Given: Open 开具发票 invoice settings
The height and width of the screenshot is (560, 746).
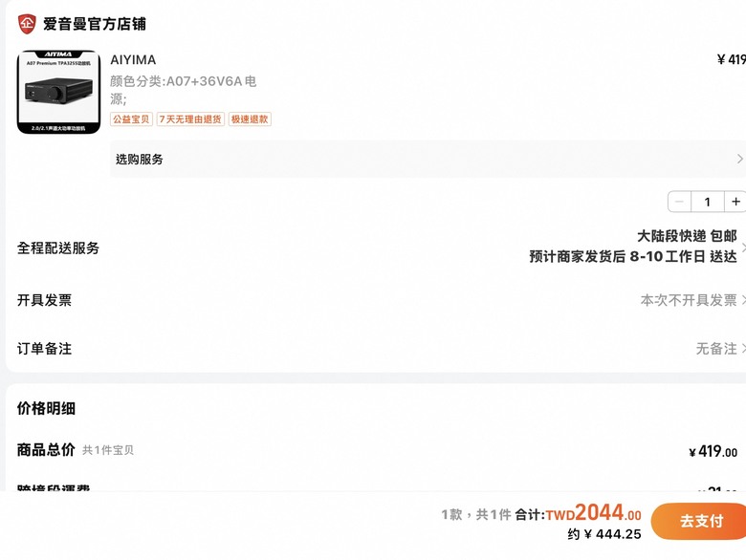Looking at the screenshot, I should click(376, 300).
